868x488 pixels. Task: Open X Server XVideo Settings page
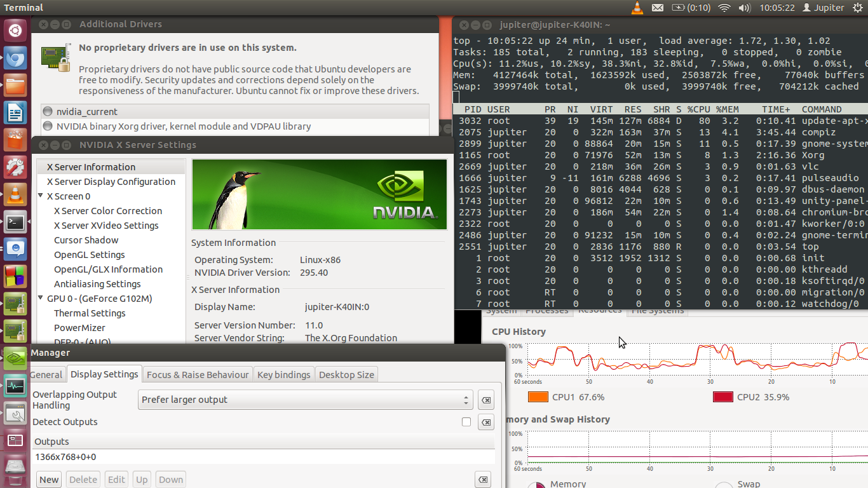point(106,226)
